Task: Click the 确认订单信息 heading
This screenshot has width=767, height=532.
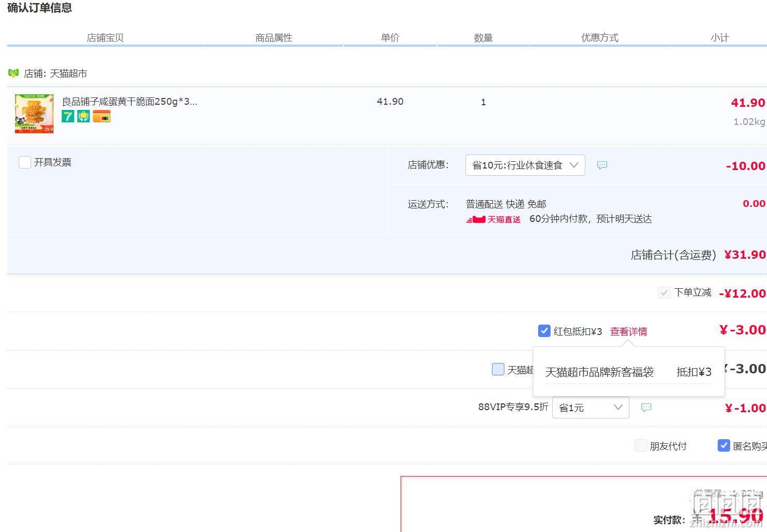Action: coord(39,8)
